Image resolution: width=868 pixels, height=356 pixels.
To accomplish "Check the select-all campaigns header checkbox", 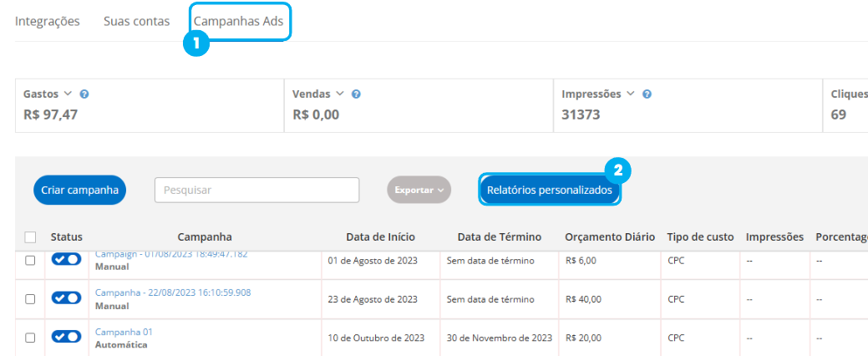I will 31,237.
